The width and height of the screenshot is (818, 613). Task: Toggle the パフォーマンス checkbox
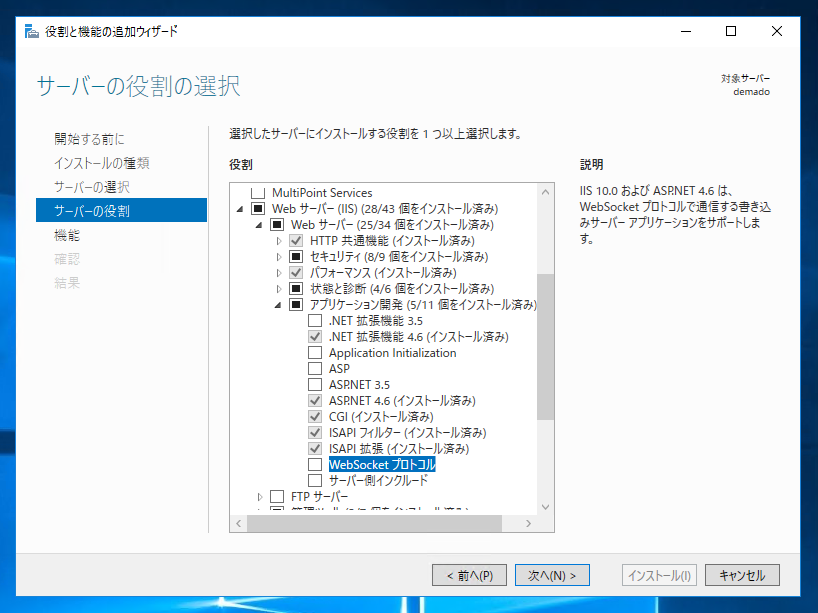(296, 273)
